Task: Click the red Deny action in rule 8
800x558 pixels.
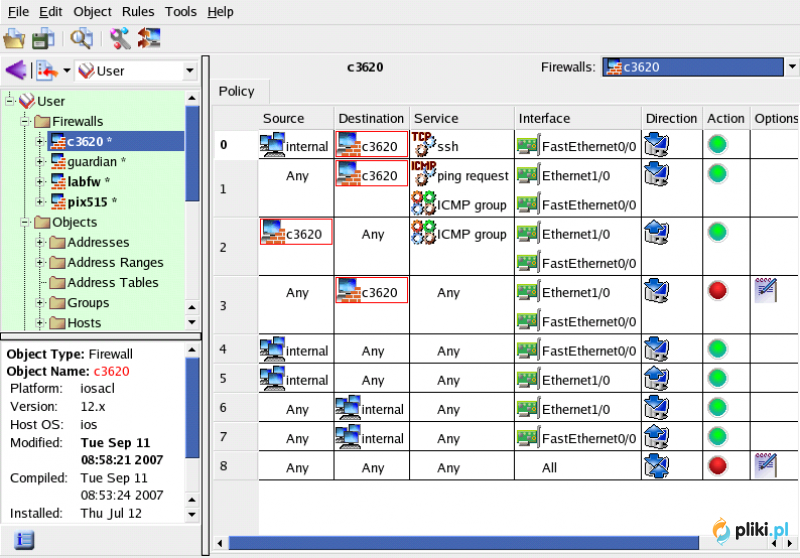Action: (x=717, y=466)
